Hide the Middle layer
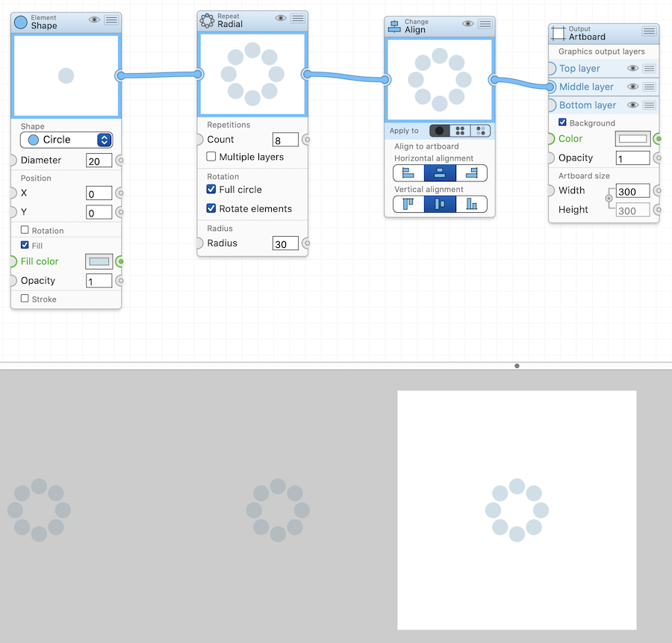 (632, 87)
